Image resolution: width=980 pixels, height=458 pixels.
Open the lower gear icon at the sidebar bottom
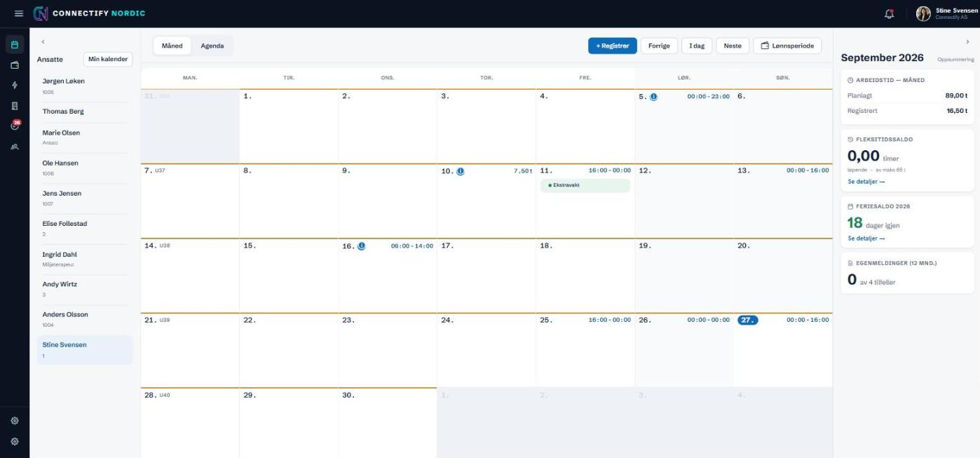pyautogui.click(x=15, y=442)
